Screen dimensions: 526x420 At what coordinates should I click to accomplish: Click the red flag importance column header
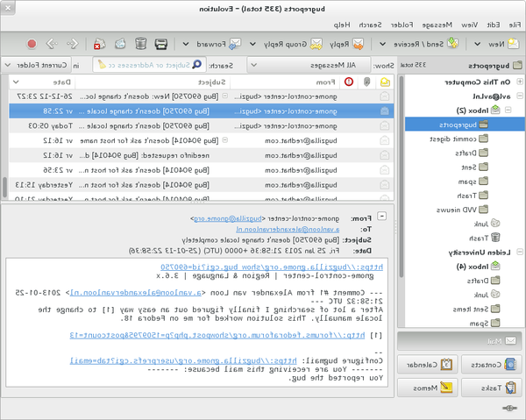[x=350, y=82]
